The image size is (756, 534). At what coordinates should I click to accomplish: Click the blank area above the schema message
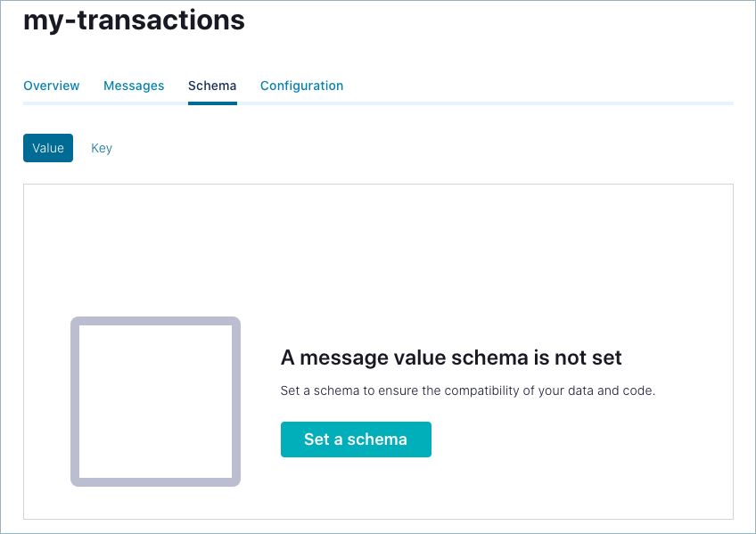(378, 250)
